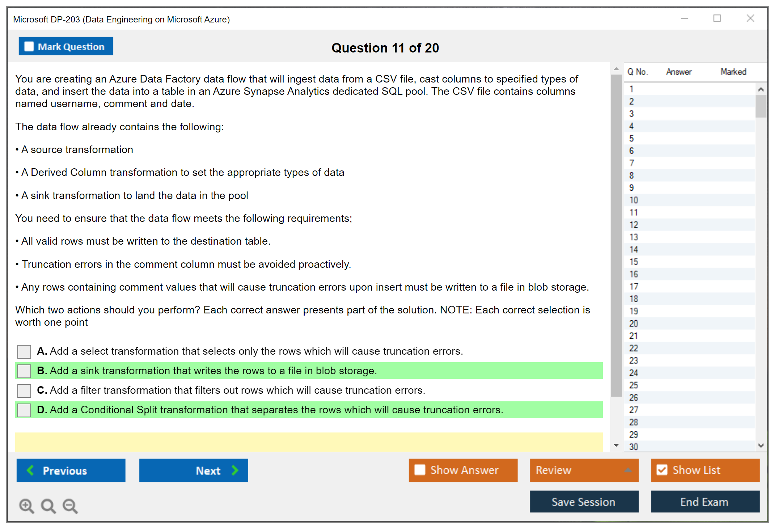
Task: Click the green right arrow on Next
Action: click(235, 470)
